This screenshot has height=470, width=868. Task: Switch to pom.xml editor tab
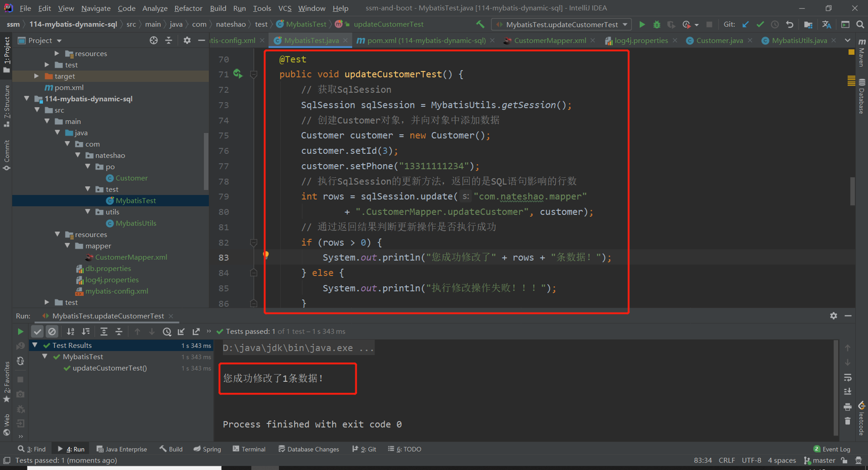click(426, 40)
